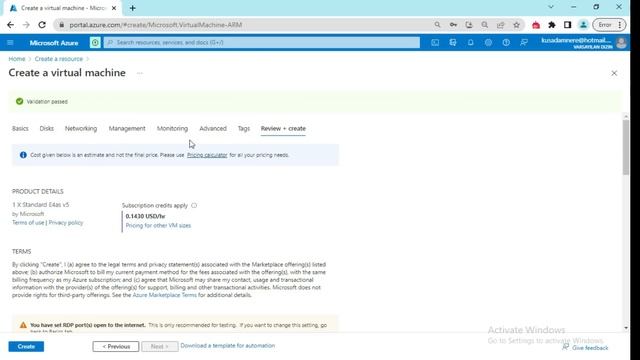The width and height of the screenshot is (640, 360).
Task: Click the 1 X Standard E4as v5 text
Action: (x=40, y=204)
